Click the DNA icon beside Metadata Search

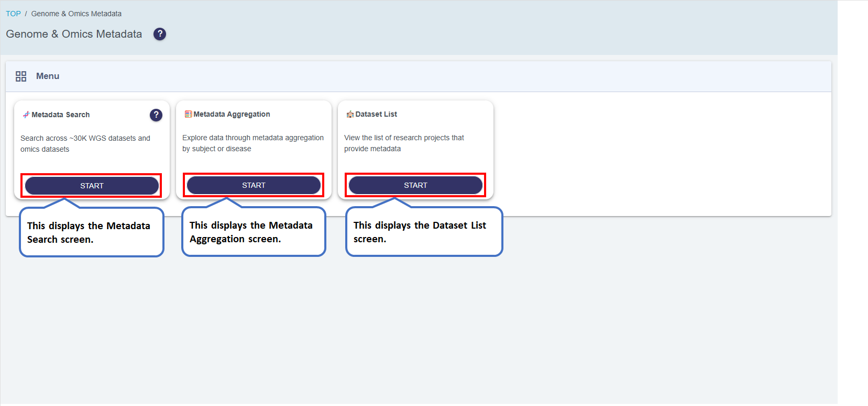[26, 115]
